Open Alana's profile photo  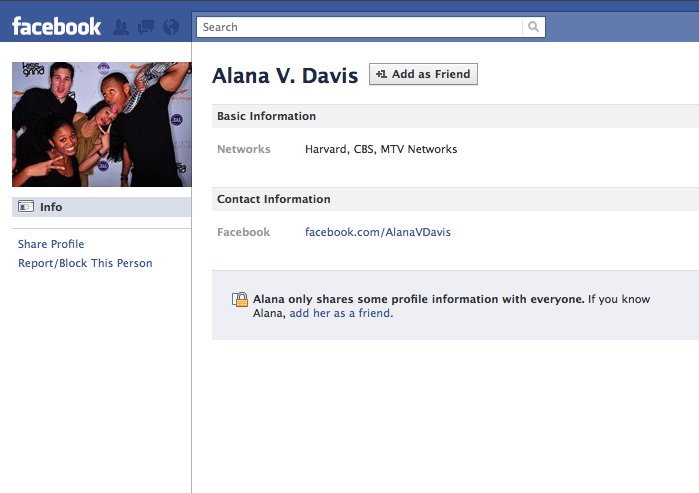coord(101,124)
